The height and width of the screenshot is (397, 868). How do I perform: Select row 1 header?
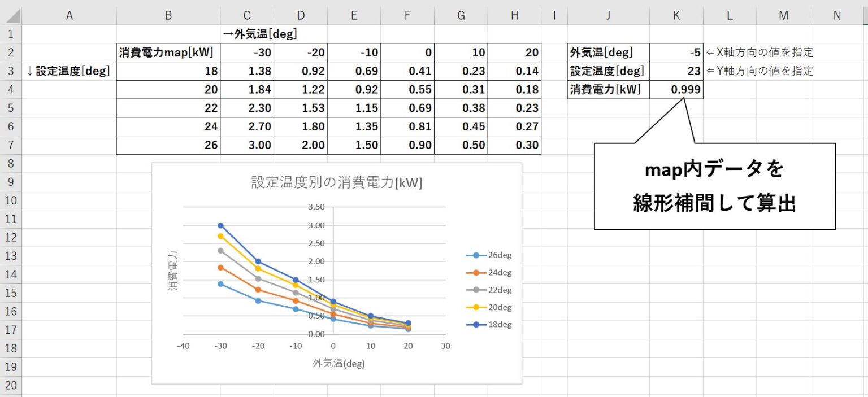point(11,34)
